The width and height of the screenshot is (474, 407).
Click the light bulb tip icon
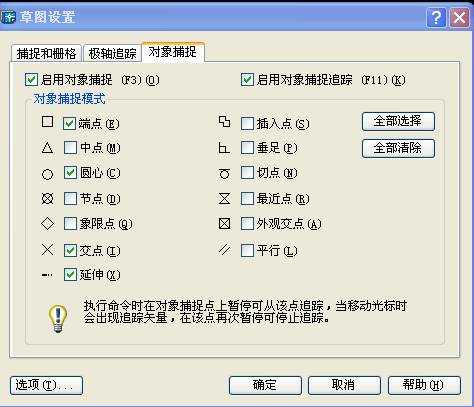click(58, 319)
